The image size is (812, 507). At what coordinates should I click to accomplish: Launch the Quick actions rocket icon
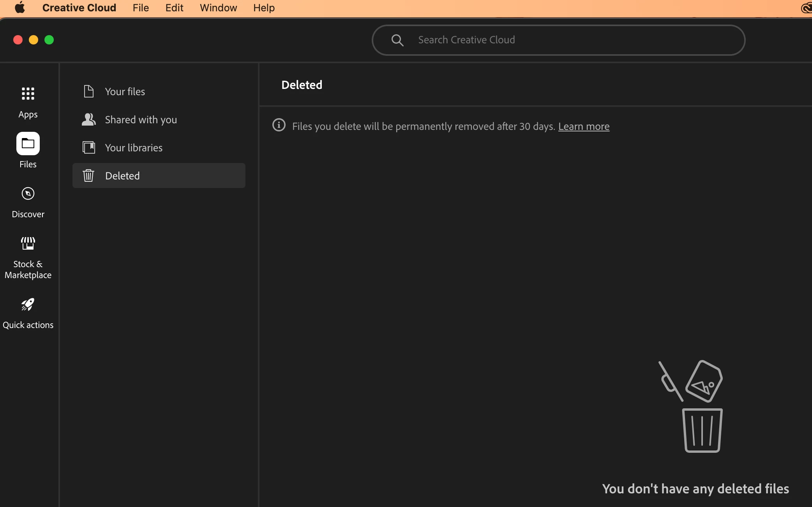28,305
